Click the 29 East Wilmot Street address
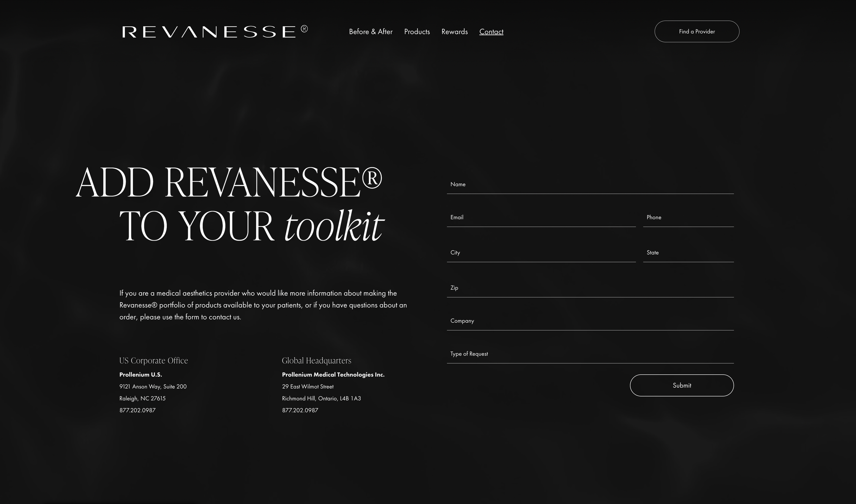The width and height of the screenshot is (856, 504). [307, 387]
